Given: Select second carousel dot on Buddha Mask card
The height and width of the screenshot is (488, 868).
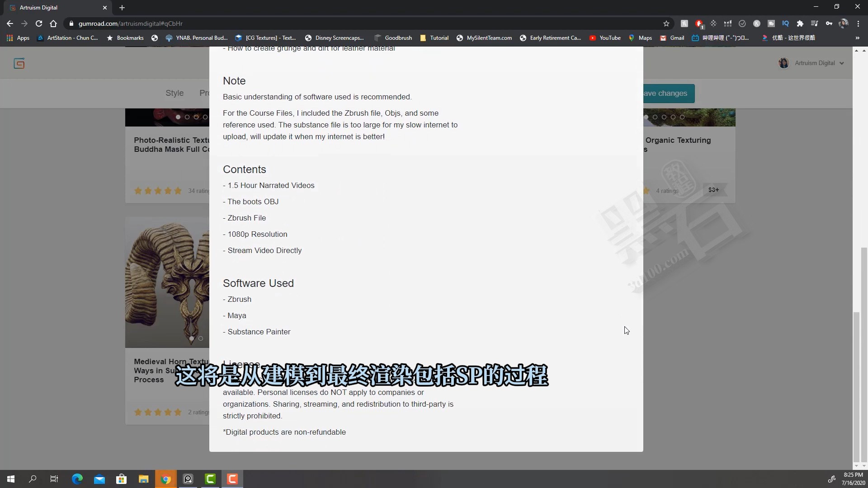Looking at the screenshot, I should click(x=187, y=117).
